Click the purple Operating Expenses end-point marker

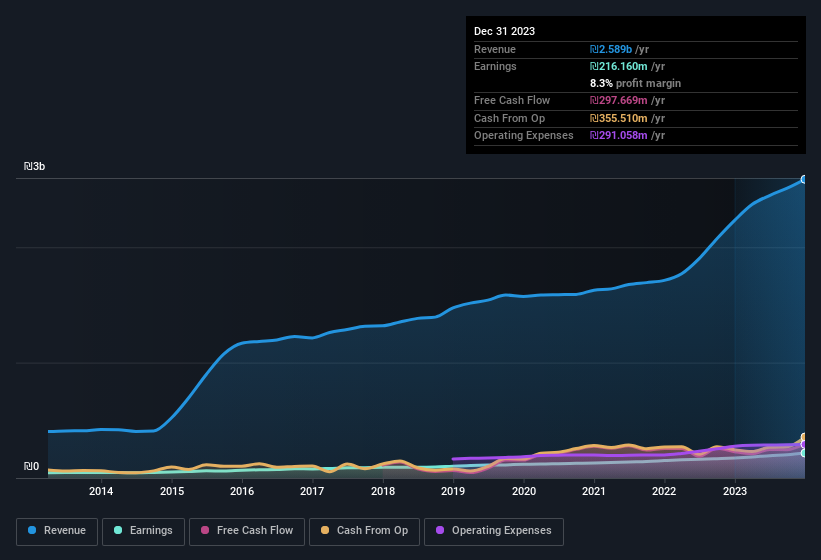pyautogui.click(x=804, y=445)
